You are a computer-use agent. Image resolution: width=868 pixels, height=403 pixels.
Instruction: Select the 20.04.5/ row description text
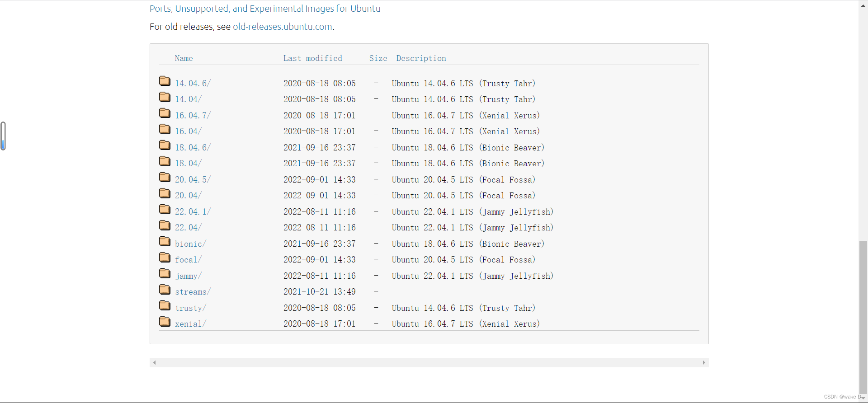pos(464,180)
